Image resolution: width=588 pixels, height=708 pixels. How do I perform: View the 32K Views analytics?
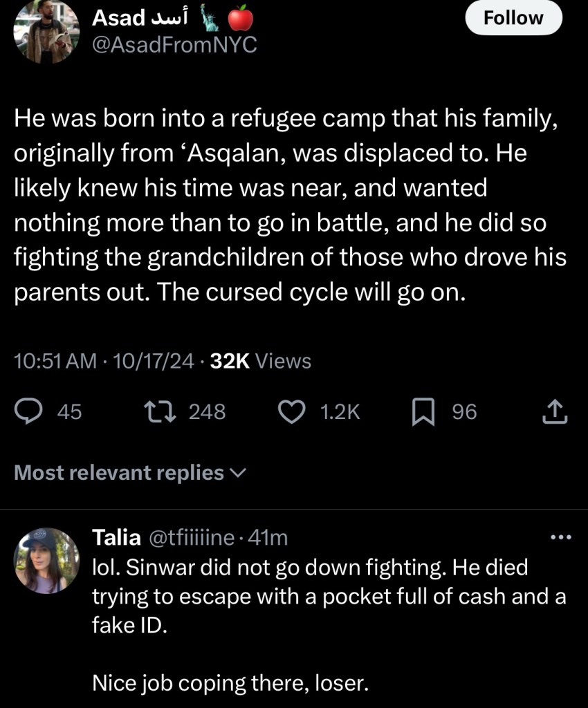click(260, 361)
